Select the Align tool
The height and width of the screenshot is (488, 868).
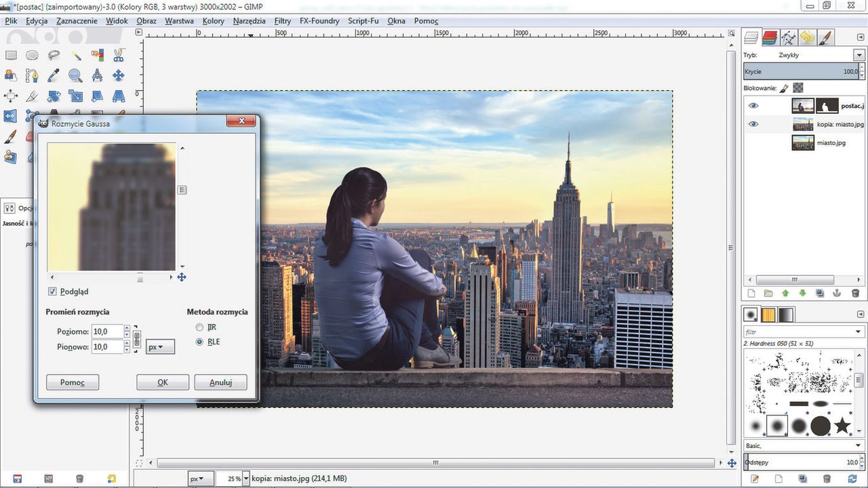click(x=11, y=96)
